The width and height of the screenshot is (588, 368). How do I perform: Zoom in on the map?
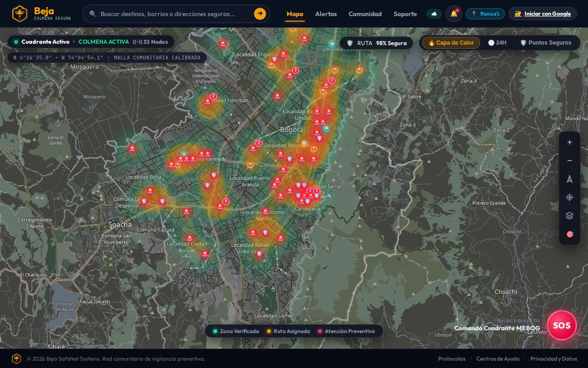tap(570, 142)
